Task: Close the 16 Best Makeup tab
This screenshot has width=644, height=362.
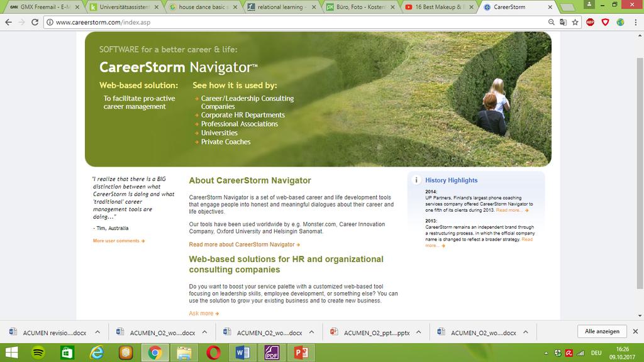Action: click(x=471, y=7)
